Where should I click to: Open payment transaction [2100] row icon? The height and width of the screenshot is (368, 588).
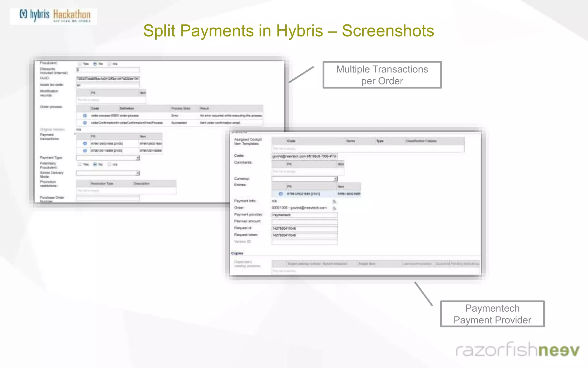tap(85, 143)
